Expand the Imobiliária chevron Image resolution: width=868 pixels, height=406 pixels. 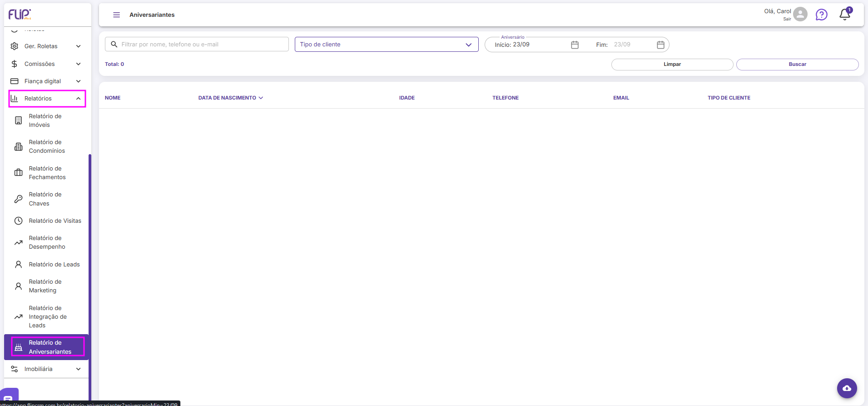click(x=79, y=369)
